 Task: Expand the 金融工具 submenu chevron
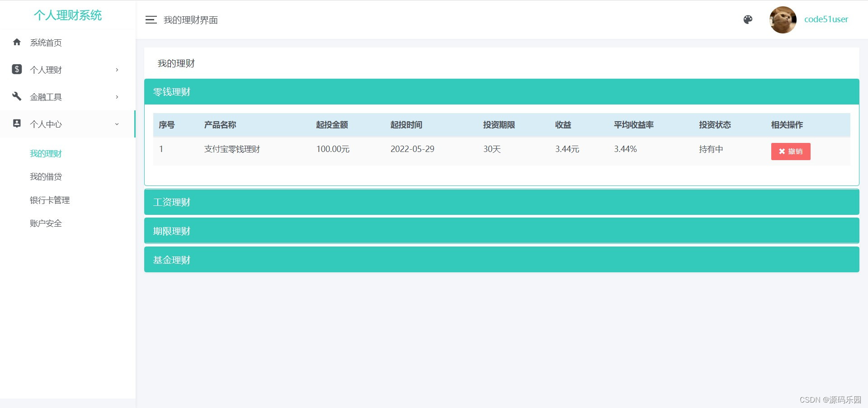coord(117,97)
